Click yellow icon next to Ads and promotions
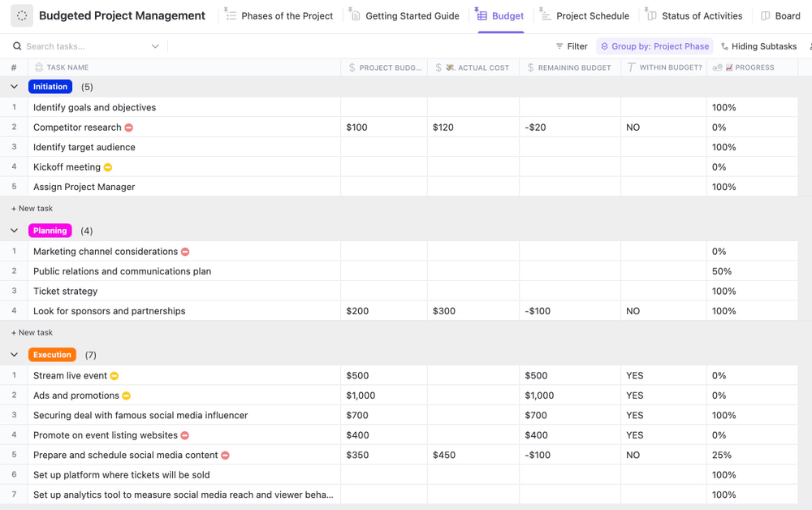This screenshot has width=812, height=510. [127, 395]
